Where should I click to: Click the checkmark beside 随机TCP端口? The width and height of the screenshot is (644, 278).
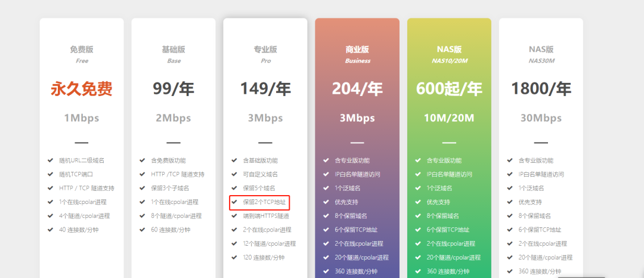tap(51, 174)
